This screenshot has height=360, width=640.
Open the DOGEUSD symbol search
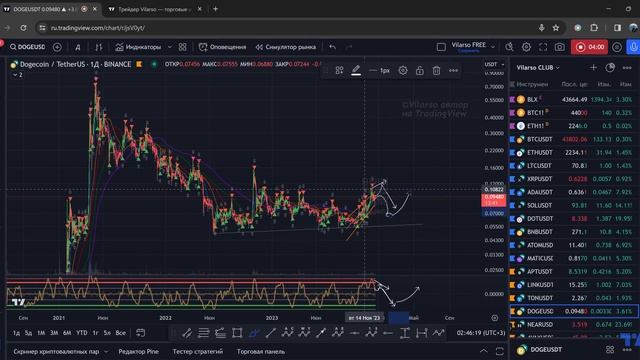click(x=28, y=47)
